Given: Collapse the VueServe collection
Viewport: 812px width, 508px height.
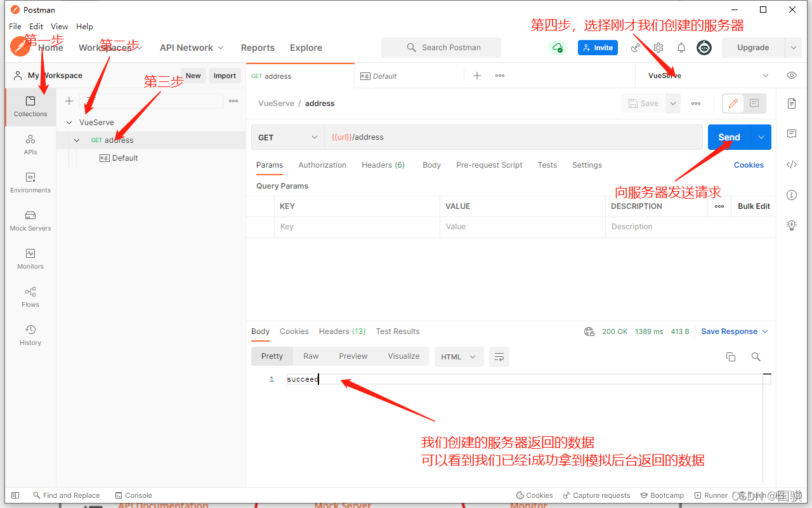Looking at the screenshot, I should [70, 123].
